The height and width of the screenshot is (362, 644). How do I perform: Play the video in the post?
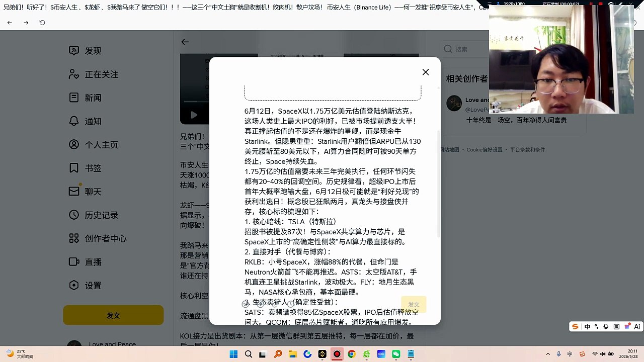tap(194, 115)
